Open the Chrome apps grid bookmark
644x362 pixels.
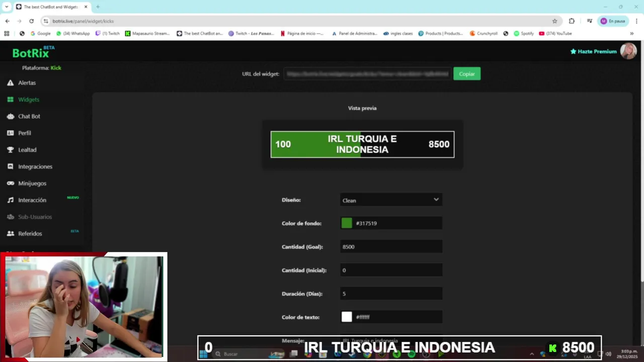(7, 34)
